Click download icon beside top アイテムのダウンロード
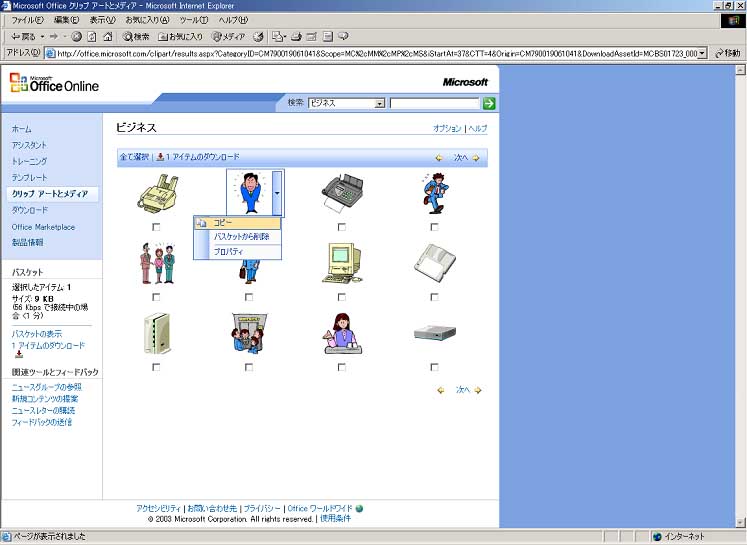 tap(160, 157)
